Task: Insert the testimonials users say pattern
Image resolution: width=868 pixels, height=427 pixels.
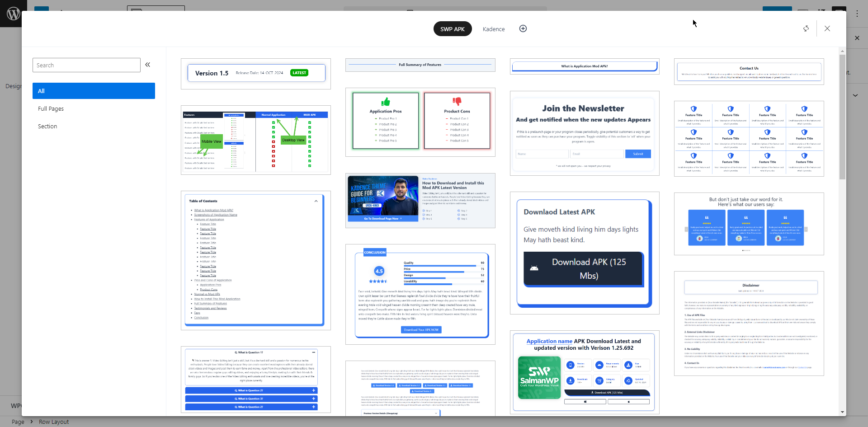Action: (749, 224)
